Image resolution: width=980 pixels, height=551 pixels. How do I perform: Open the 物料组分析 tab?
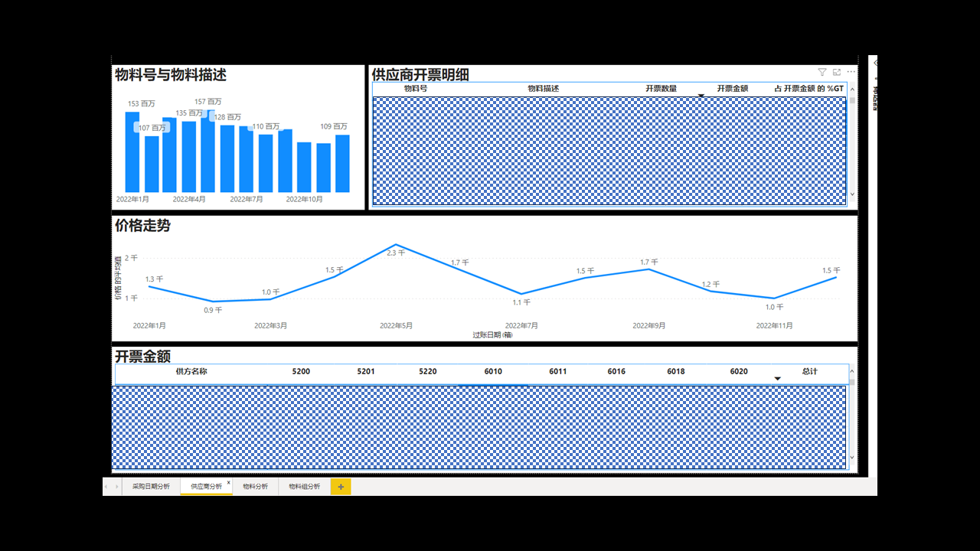coord(304,487)
